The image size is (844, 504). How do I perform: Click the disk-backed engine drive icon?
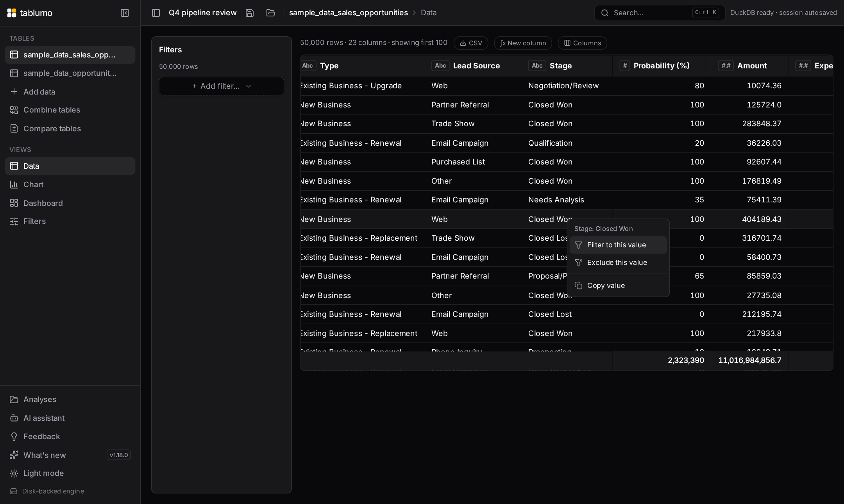click(14, 491)
